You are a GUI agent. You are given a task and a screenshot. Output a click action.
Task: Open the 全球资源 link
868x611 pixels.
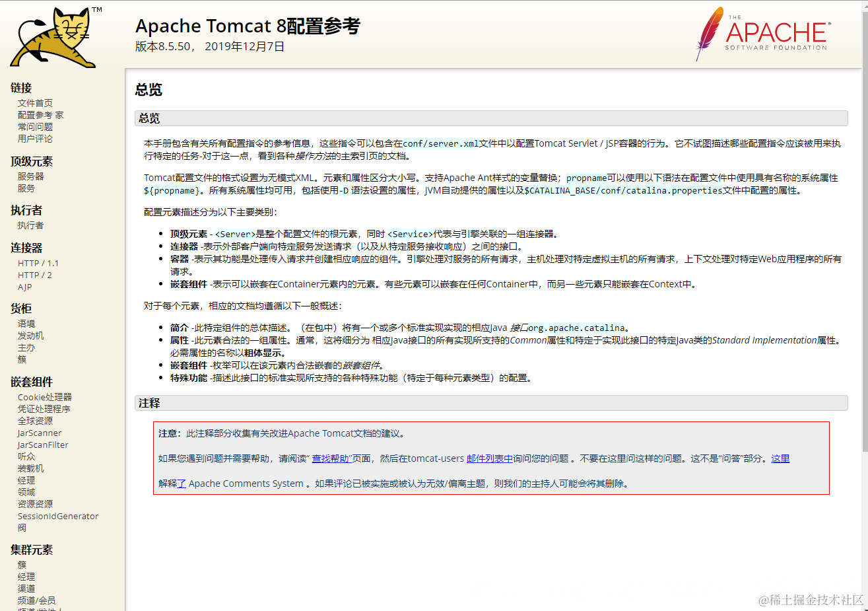(x=35, y=421)
